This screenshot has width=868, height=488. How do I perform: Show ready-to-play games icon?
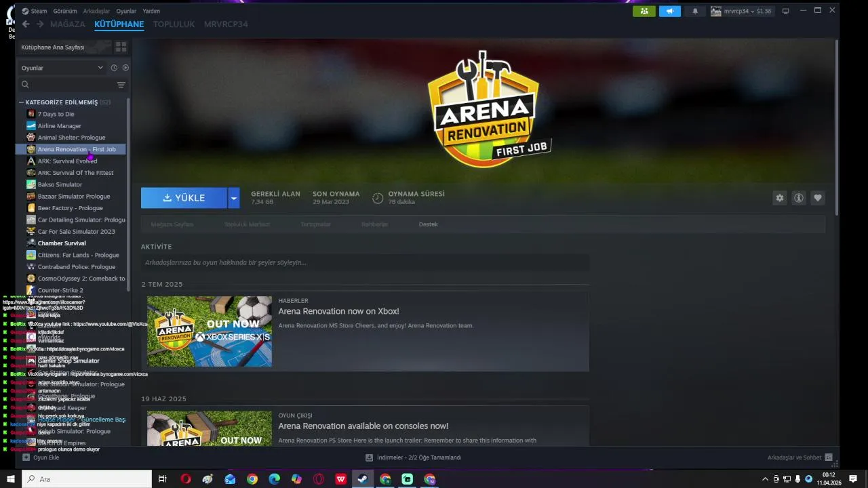[x=125, y=68]
